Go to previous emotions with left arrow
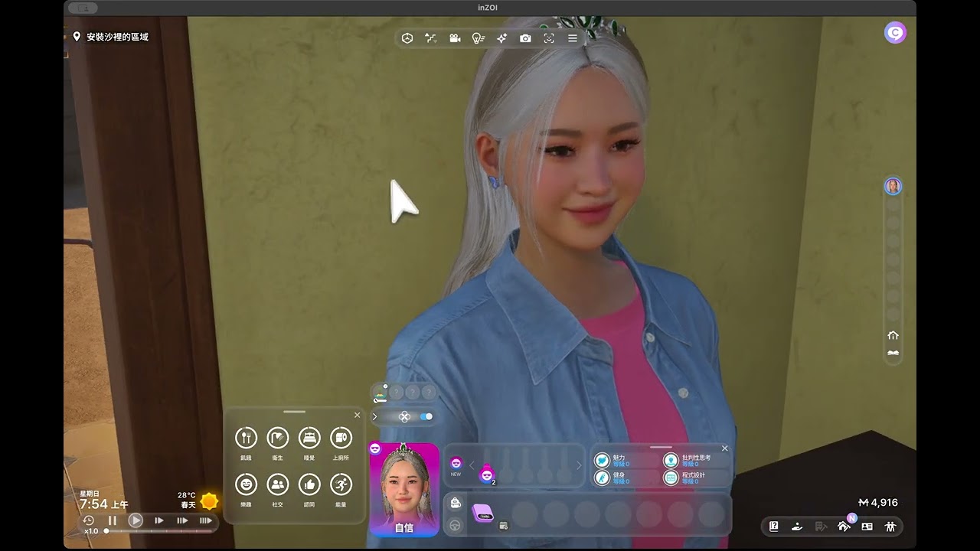The image size is (980, 551). pyautogui.click(x=472, y=465)
